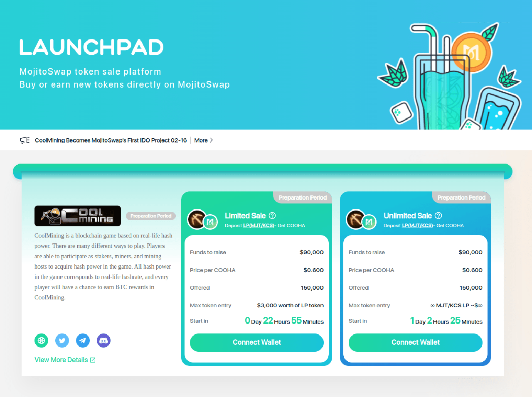
Task: Click the '∞ MJT/KCS LP ~$∞' value
Action: point(456,305)
